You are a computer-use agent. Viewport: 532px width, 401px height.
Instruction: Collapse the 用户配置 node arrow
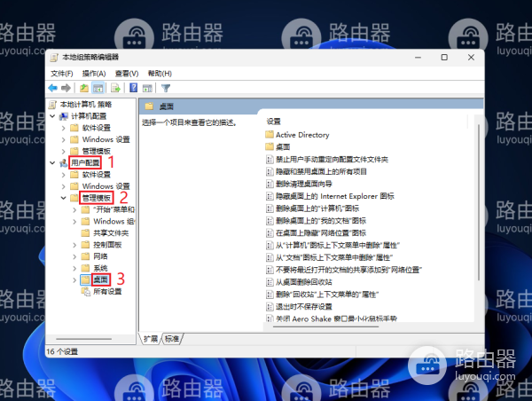pos(53,163)
